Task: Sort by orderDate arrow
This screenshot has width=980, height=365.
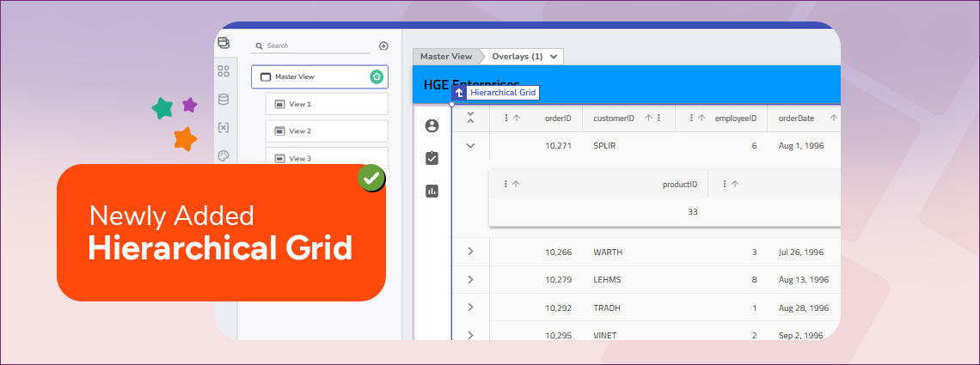Action: [x=833, y=118]
